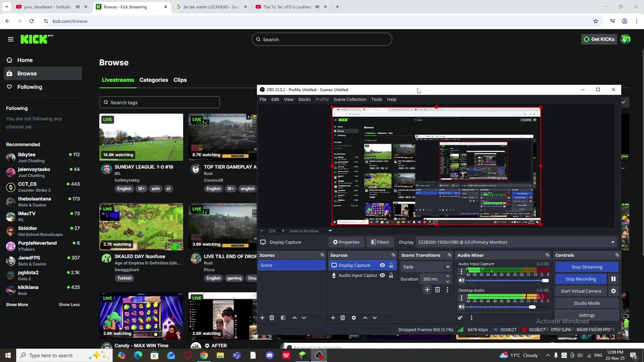Image resolution: width=644 pixels, height=362 pixels.
Task: Click Start Virtual Camera button
Action: (581, 291)
